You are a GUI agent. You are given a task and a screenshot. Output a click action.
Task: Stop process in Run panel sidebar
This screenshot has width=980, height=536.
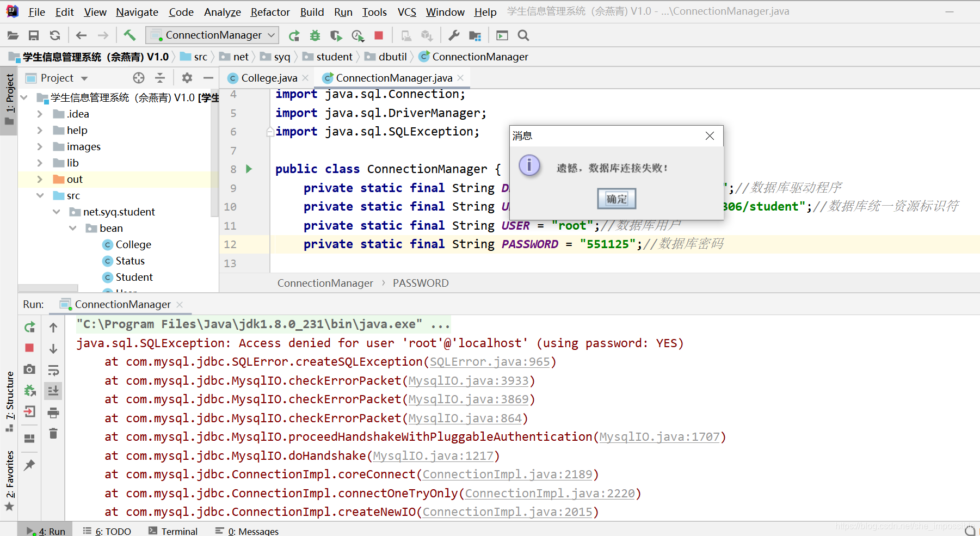(30, 348)
